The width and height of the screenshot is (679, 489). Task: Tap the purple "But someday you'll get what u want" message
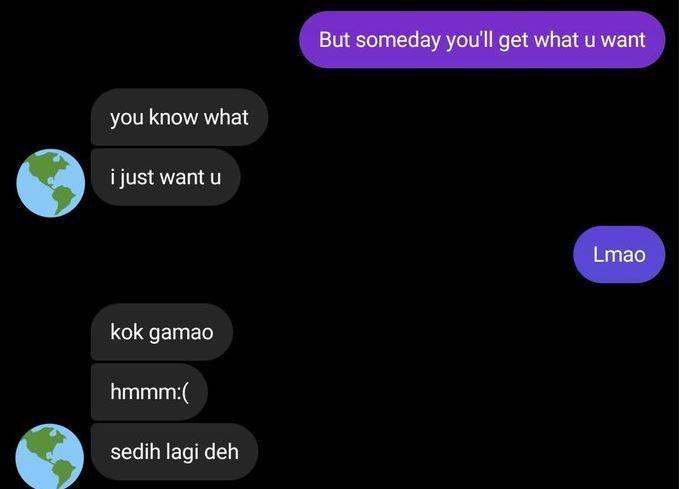click(x=482, y=40)
